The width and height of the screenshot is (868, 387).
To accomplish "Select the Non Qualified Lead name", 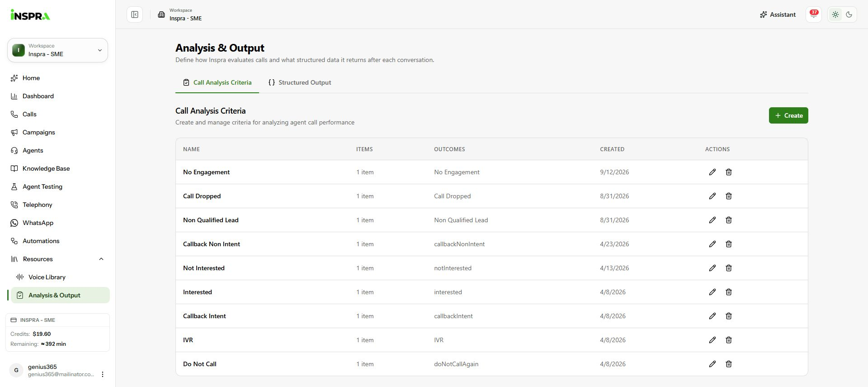I will [x=211, y=220].
